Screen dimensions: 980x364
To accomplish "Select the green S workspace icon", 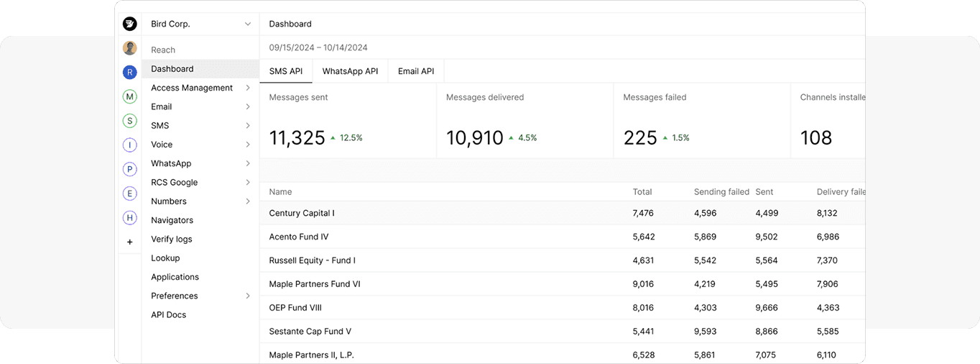I will (129, 121).
